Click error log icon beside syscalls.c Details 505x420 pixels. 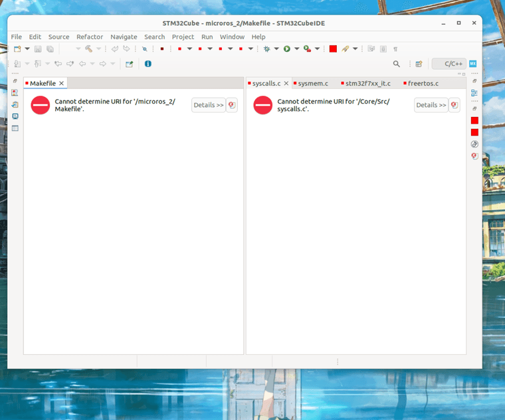pyautogui.click(x=454, y=105)
